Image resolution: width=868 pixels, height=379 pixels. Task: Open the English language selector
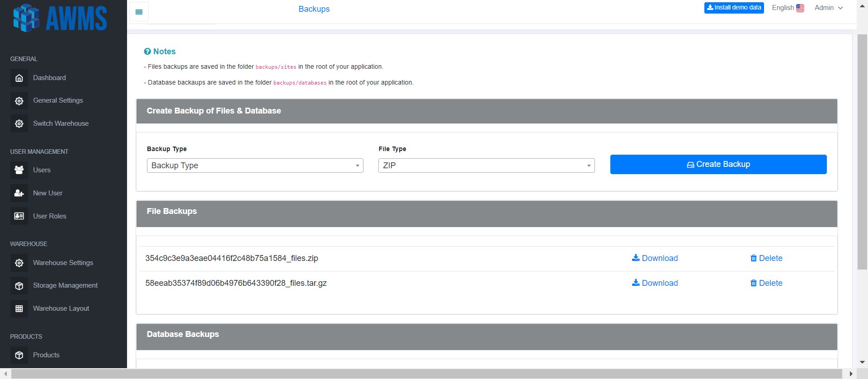point(788,8)
